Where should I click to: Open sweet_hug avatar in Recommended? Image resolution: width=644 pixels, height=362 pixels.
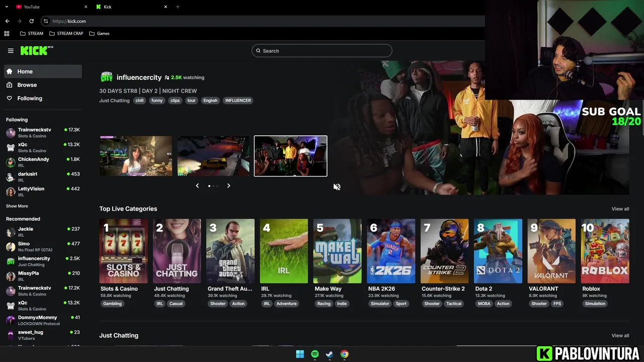pyautogui.click(x=11, y=335)
